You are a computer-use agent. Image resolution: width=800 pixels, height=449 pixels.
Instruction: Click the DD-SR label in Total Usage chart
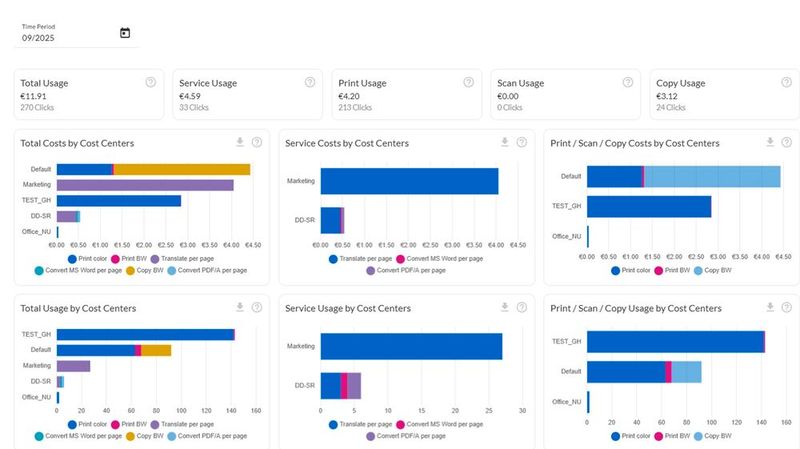click(x=41, y=382)
